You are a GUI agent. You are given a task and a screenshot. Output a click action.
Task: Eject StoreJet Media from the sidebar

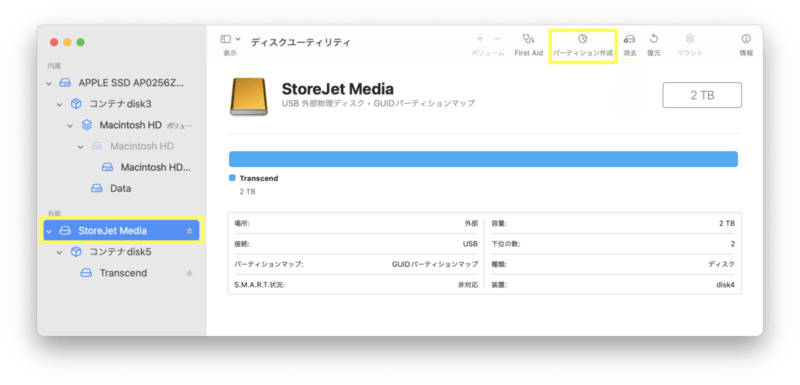click(189, 231)
